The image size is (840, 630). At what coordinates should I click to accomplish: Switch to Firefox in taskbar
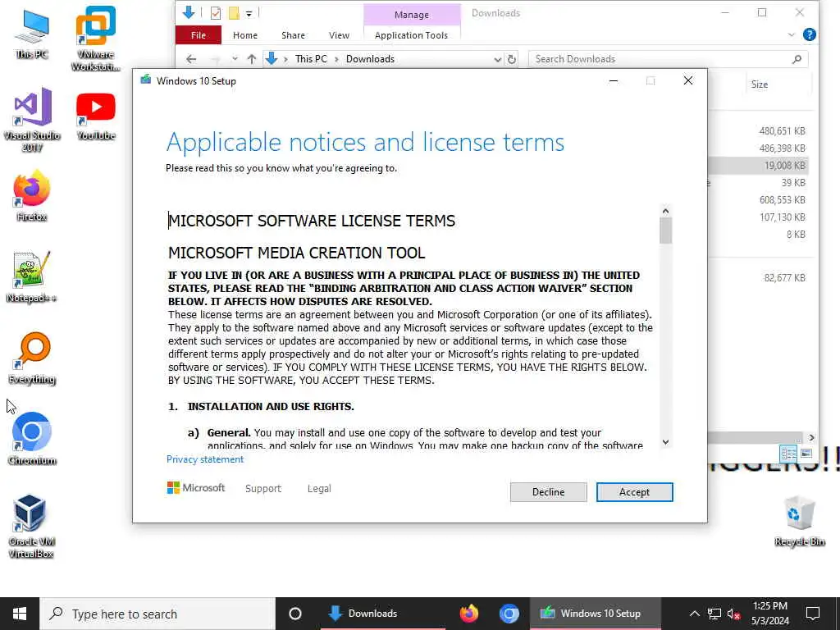[x=468, y=614]
